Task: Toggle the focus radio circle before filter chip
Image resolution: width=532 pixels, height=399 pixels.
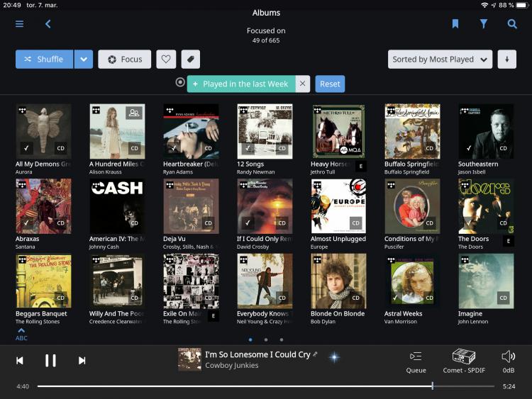Action: point(180,82)
